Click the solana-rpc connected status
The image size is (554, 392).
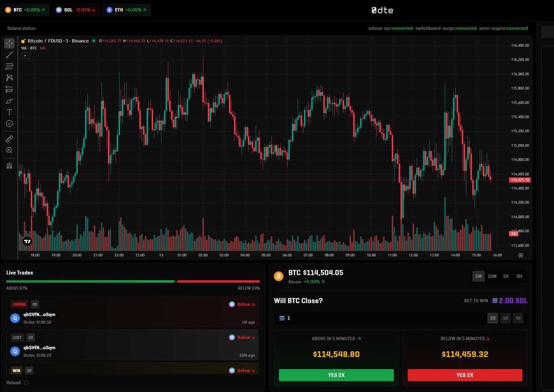[391, 29]
